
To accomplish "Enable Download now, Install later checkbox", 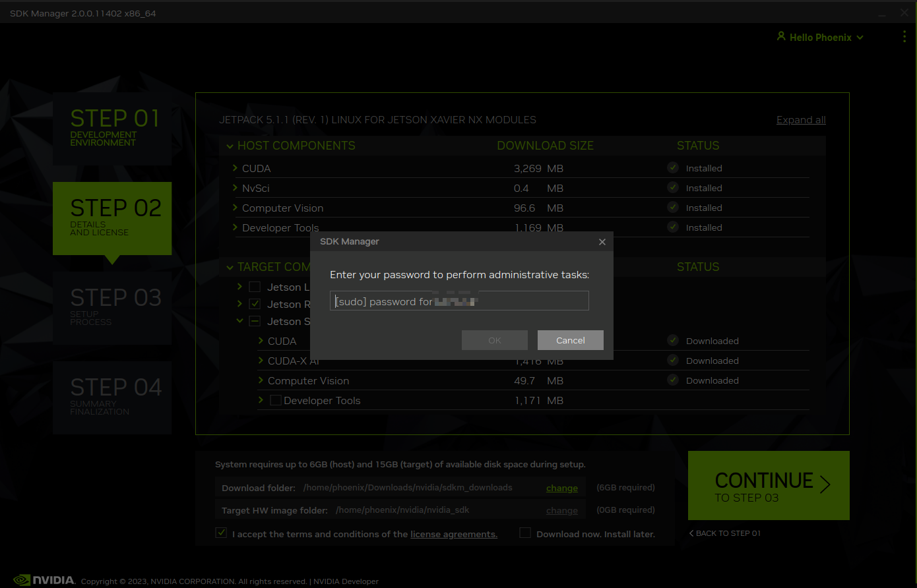I will 525,533.
